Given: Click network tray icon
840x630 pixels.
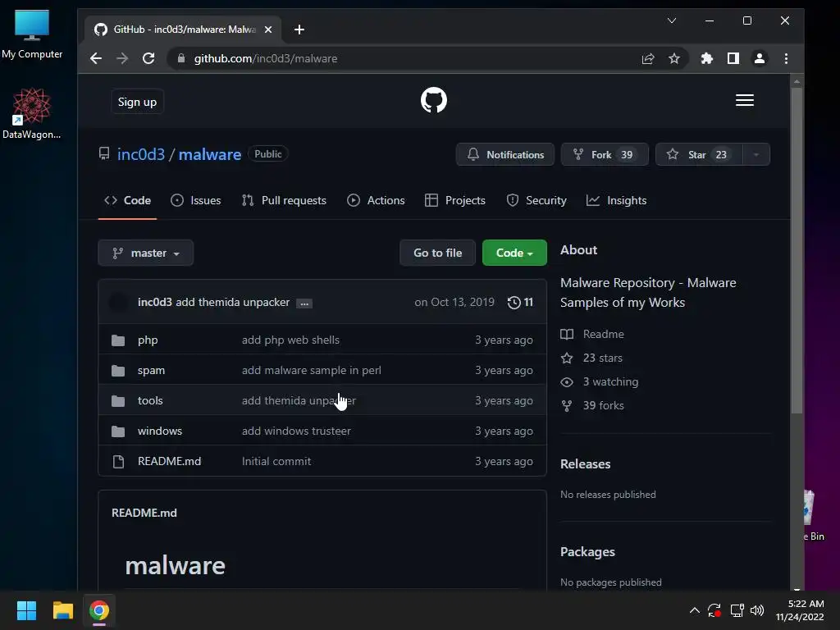Looking at the screenshot, I should pyautogui.click(x=737, y=610).
